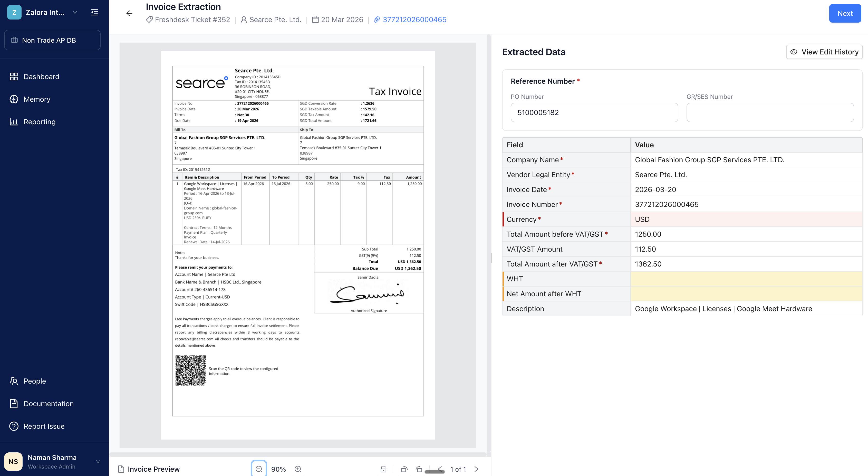The width and height of the screenshot is (868, 476).
Task: Click the calendar icon beside 20 Mar 2026
Action: [x=315, y=20]
